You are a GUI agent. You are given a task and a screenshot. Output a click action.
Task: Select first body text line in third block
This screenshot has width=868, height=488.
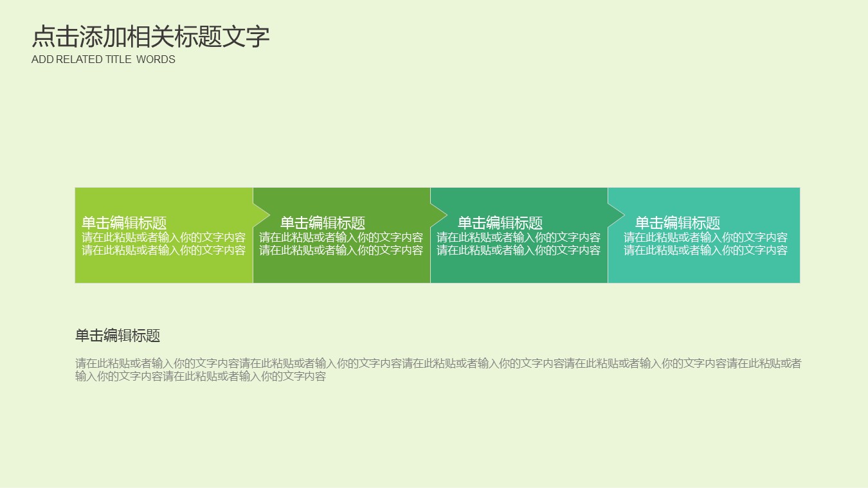pos(518,237)
